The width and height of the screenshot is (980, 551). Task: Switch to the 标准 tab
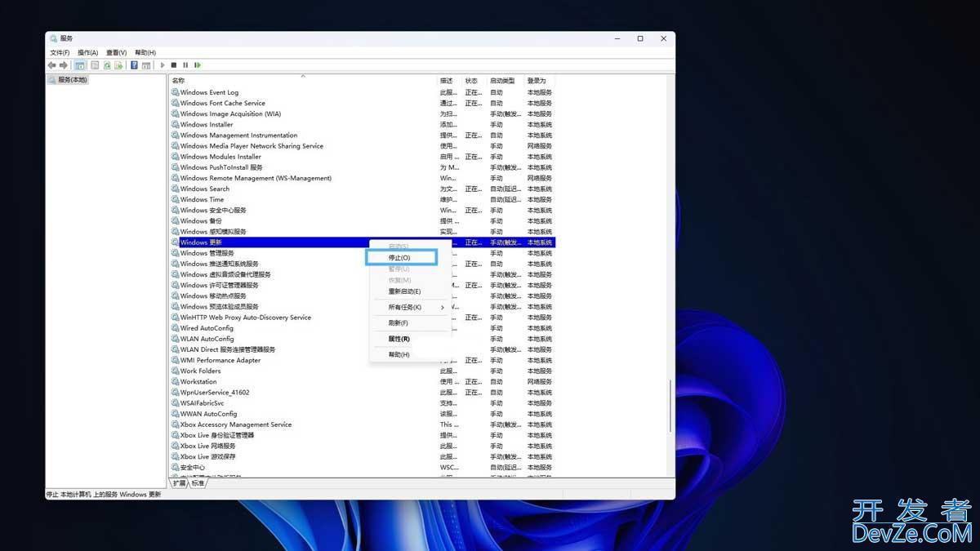pos(198,483)
